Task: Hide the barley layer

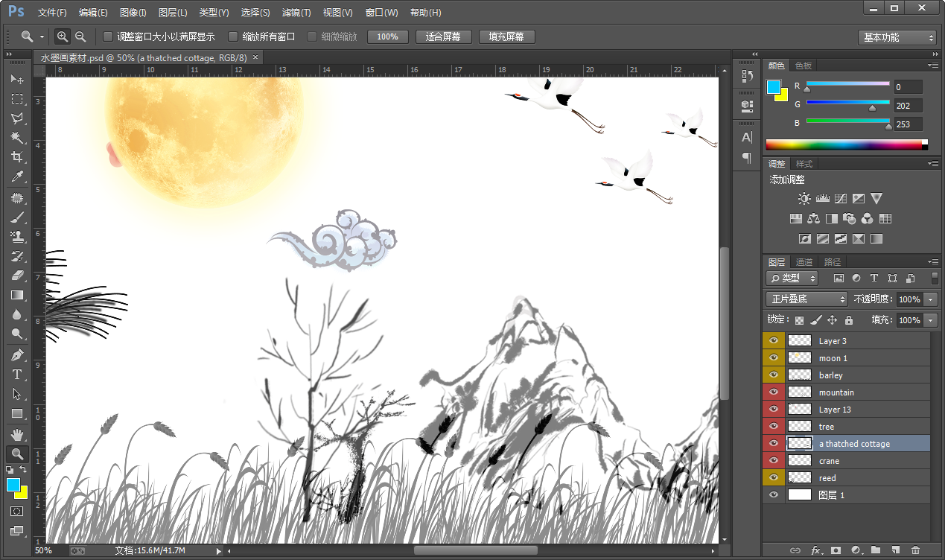Action: 774,375
